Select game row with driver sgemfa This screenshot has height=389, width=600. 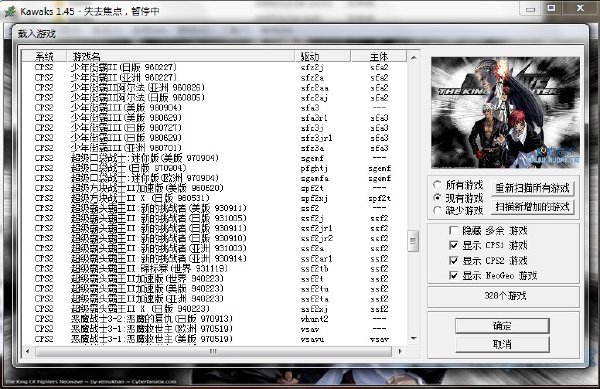tap(214, 178)
